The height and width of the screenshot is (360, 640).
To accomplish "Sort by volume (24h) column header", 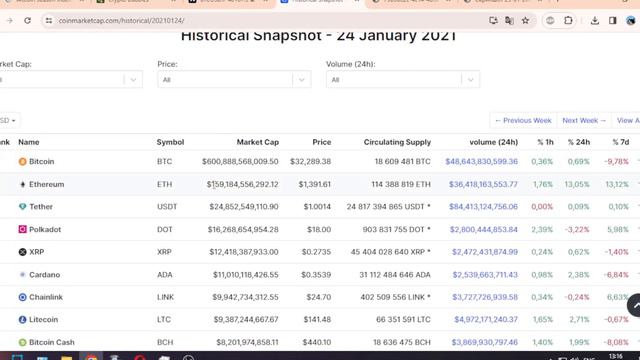I will coord(493,142).
